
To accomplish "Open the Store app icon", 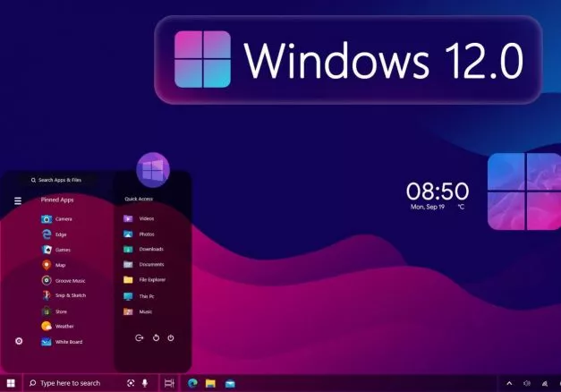I will tap(47, 311).
